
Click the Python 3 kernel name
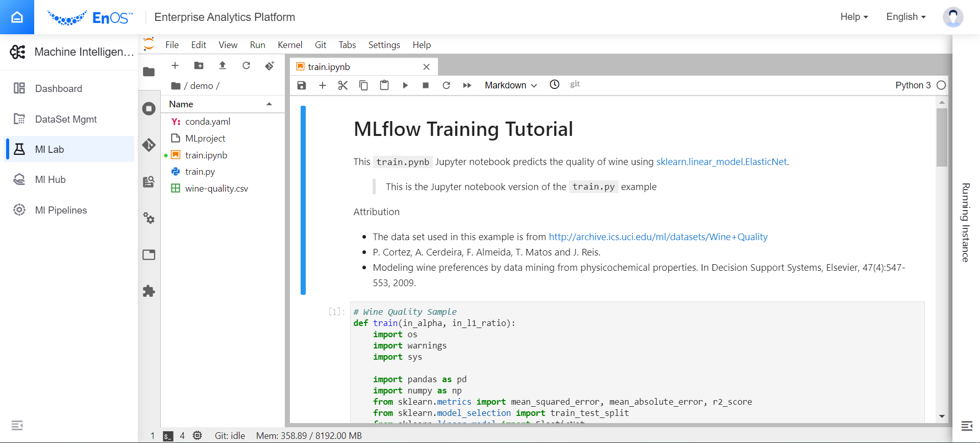pos(913,85)
